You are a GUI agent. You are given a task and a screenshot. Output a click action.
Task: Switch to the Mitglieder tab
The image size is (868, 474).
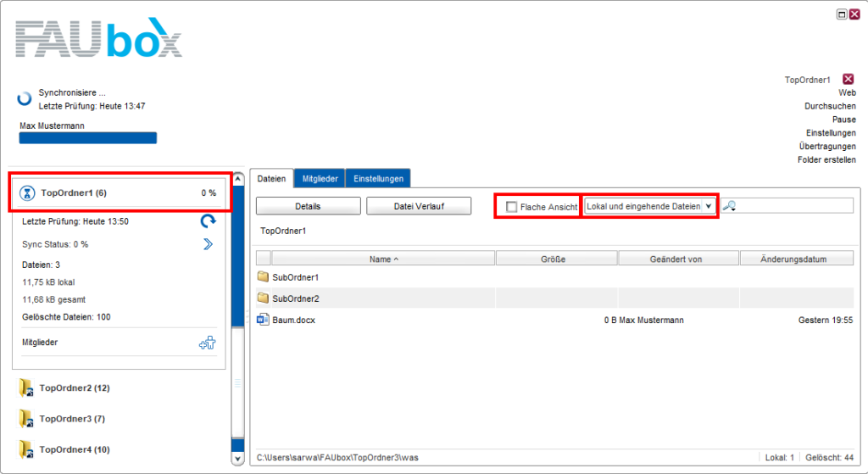[x=320, y=179]
